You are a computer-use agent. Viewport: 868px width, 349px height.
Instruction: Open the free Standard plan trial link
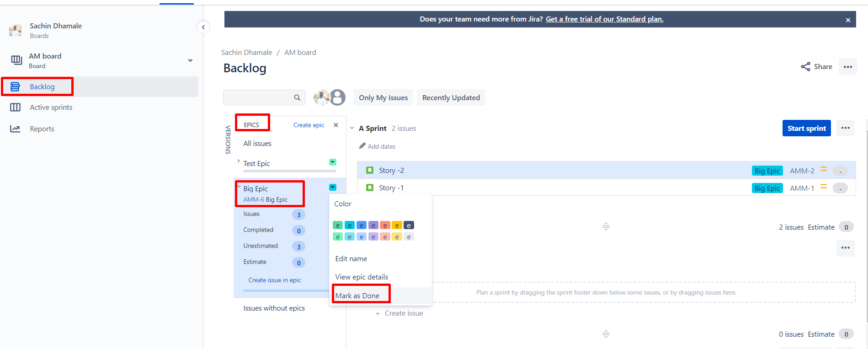tap(604, 19)
